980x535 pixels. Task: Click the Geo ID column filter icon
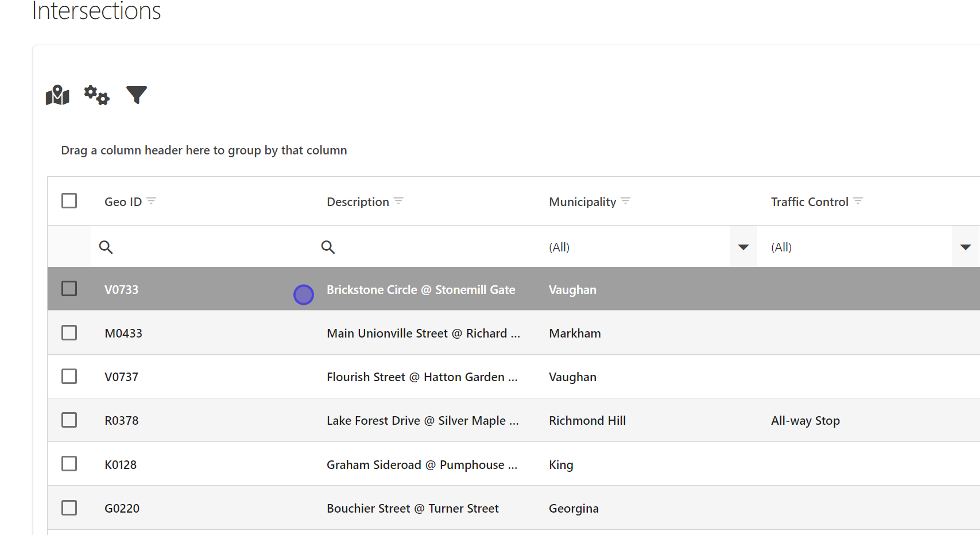point(152,201)
